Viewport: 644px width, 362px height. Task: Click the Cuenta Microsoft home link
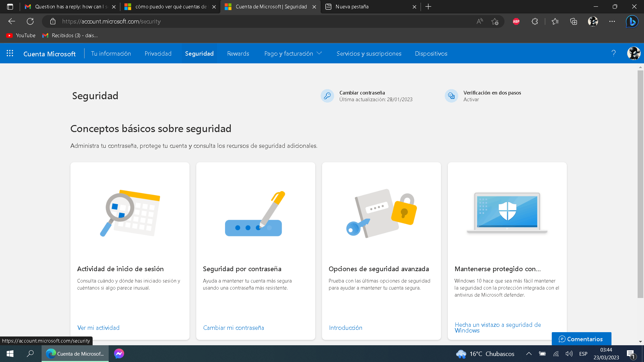point(50,54)
